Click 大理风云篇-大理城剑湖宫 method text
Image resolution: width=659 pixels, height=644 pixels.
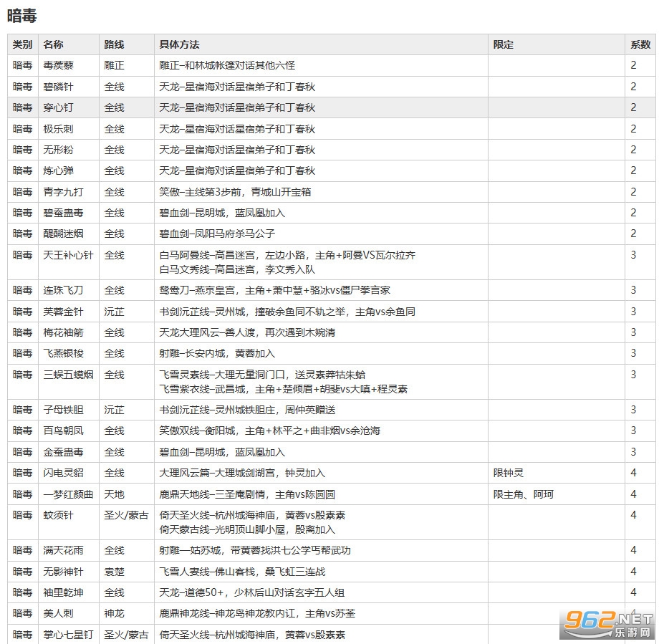pos(242,473)
